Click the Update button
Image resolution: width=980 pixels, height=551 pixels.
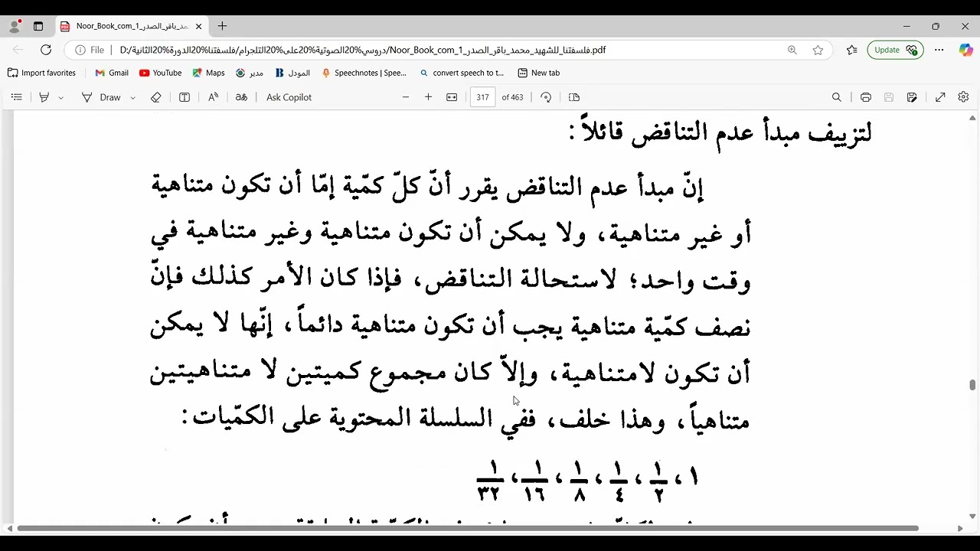pyautogui.click(x=895, y=50)
